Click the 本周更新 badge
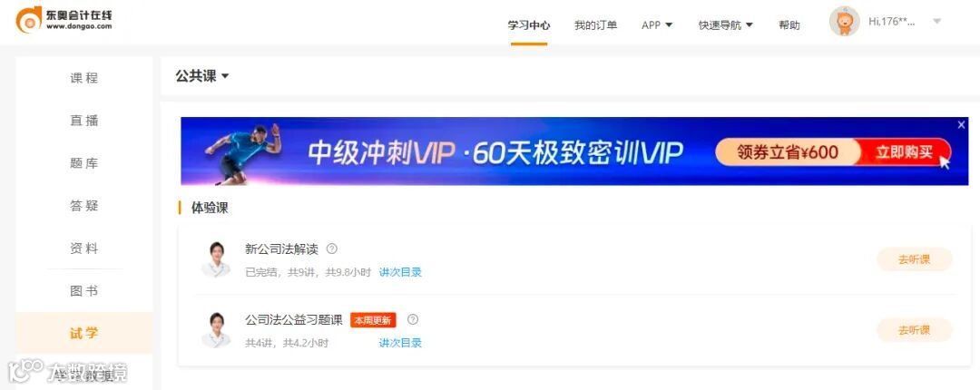Viewport: 980px width, 390px height. (x=373, y=321)
